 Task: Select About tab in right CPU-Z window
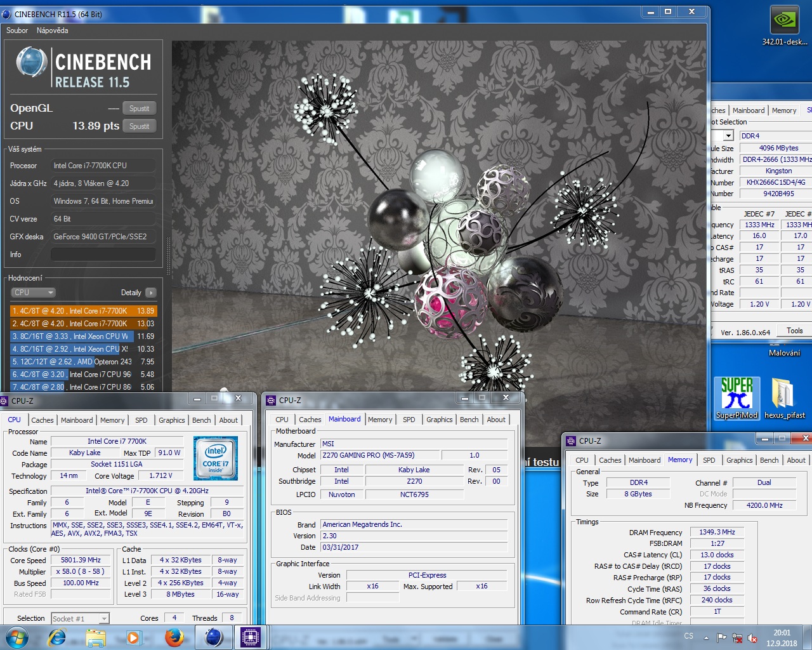[x=796, y=460]
